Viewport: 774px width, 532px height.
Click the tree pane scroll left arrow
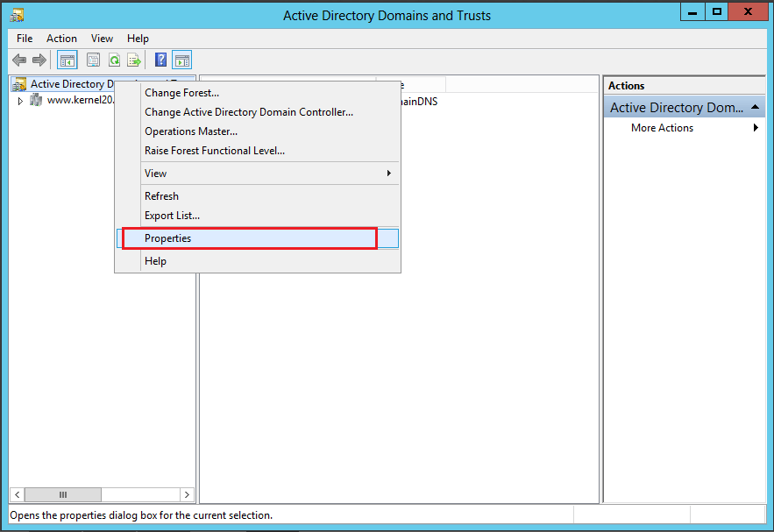coord(18,494)
